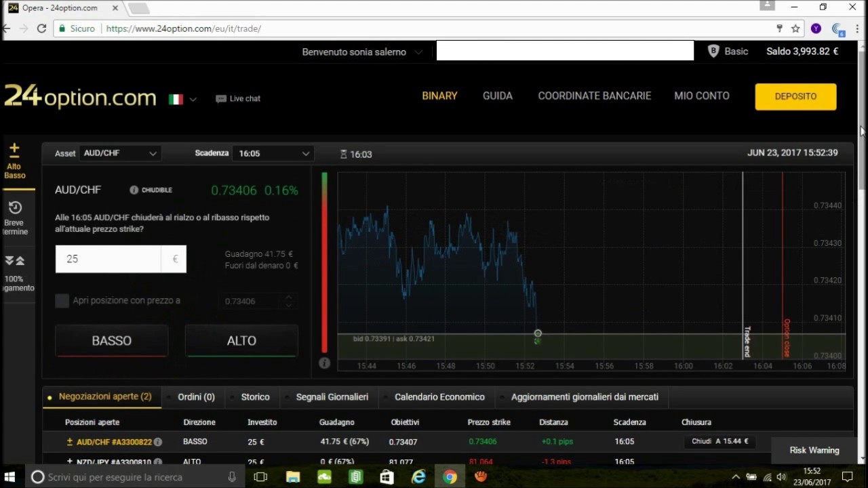This screenshot has width=868, height=488.
Task: Click the Chrome profile avatar button
Action: [767, 5]
